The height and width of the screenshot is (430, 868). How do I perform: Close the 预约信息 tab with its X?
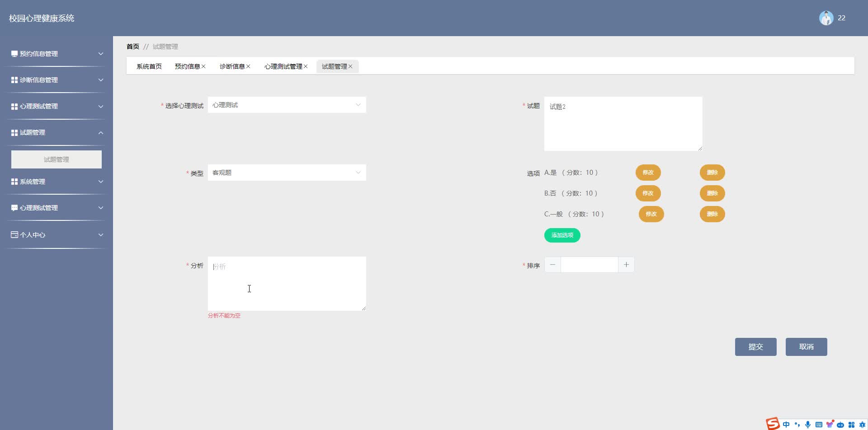pos(203,66)
